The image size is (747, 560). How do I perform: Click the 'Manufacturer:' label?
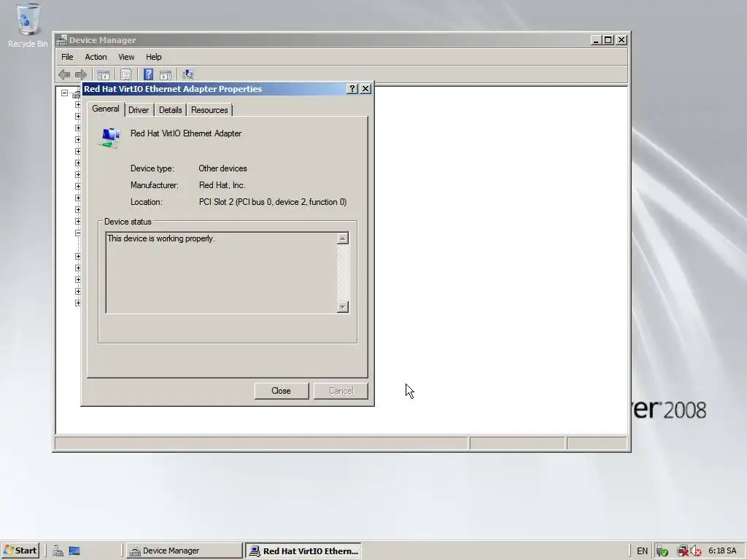coord(155,185)
